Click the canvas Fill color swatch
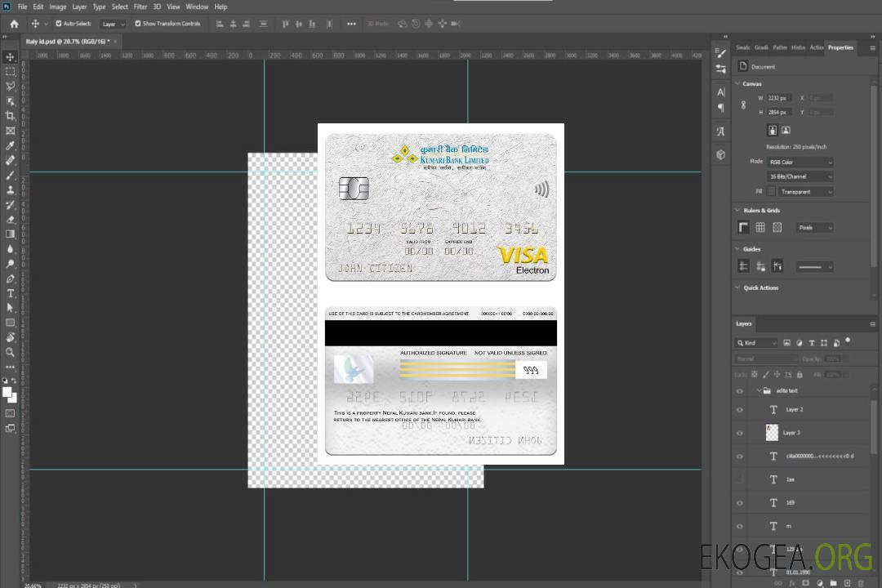This screenshot has height=588, width=882. 772,191
